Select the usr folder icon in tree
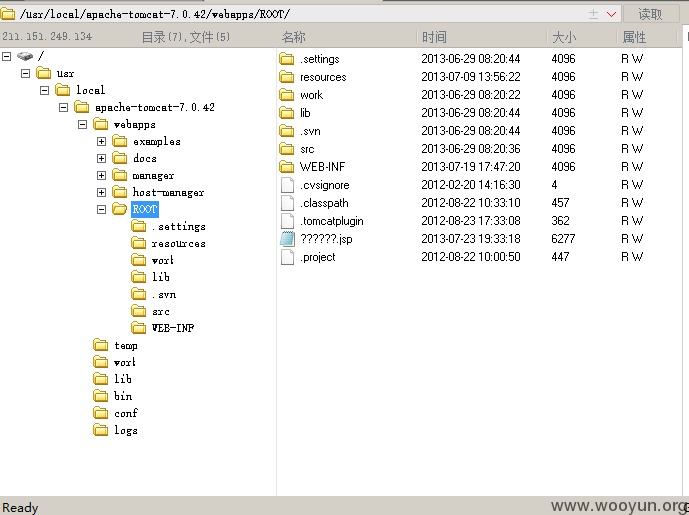 (x=44, y=73)
